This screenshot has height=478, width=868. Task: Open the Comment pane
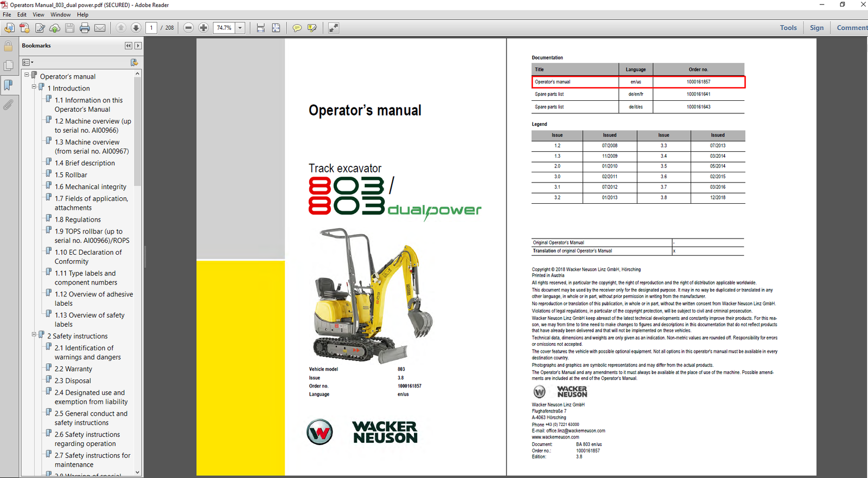pos(852,28)
